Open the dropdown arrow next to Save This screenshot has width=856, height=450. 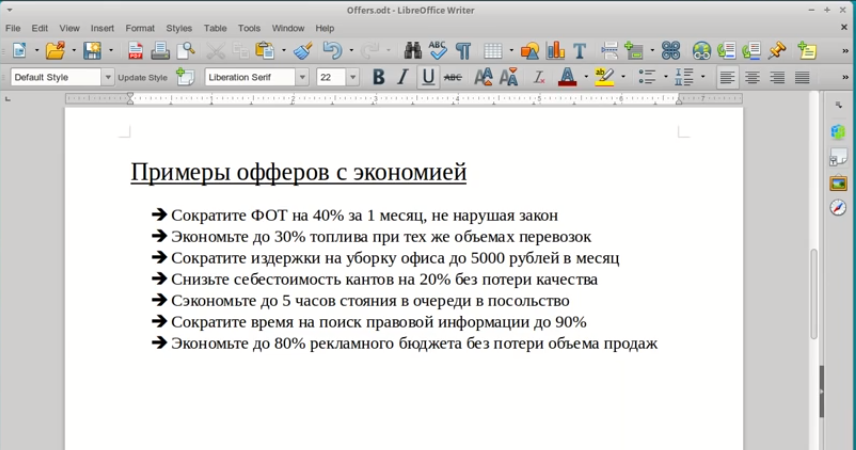(x=111, y=51)
